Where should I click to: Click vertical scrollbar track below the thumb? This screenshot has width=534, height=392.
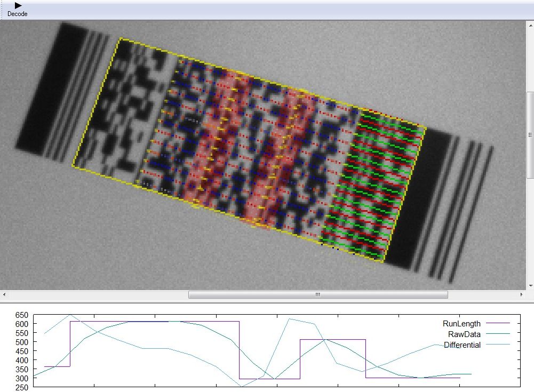click(530, 229)
